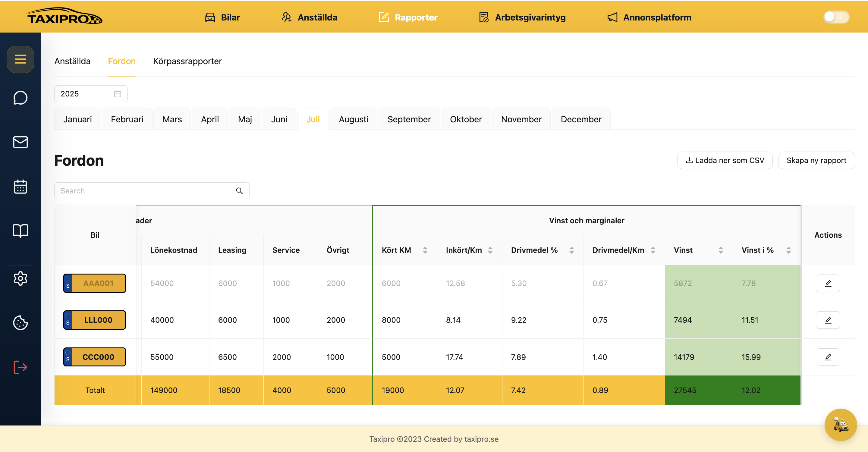Open the hamburger menu in the sidebar
The image size is (868, 452).
pyautogui.click(x=20, y=59)
